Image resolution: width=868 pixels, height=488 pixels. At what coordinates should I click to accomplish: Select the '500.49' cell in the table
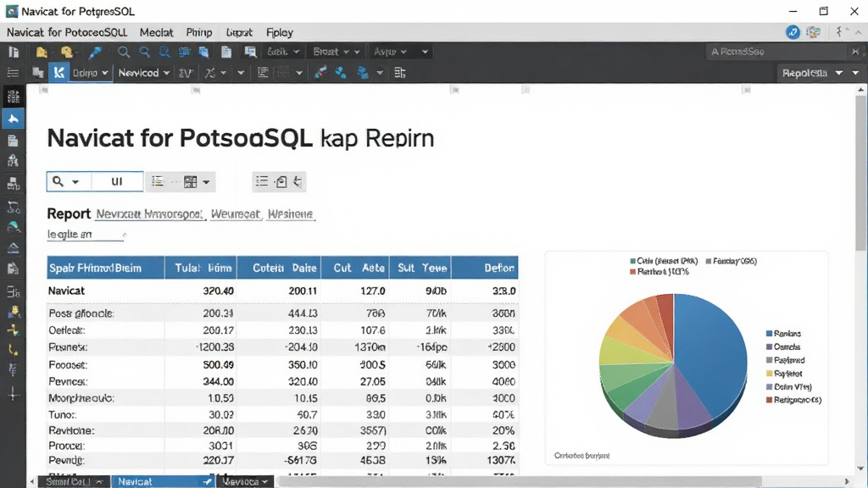pyautogui.click(x=218, y=364)
